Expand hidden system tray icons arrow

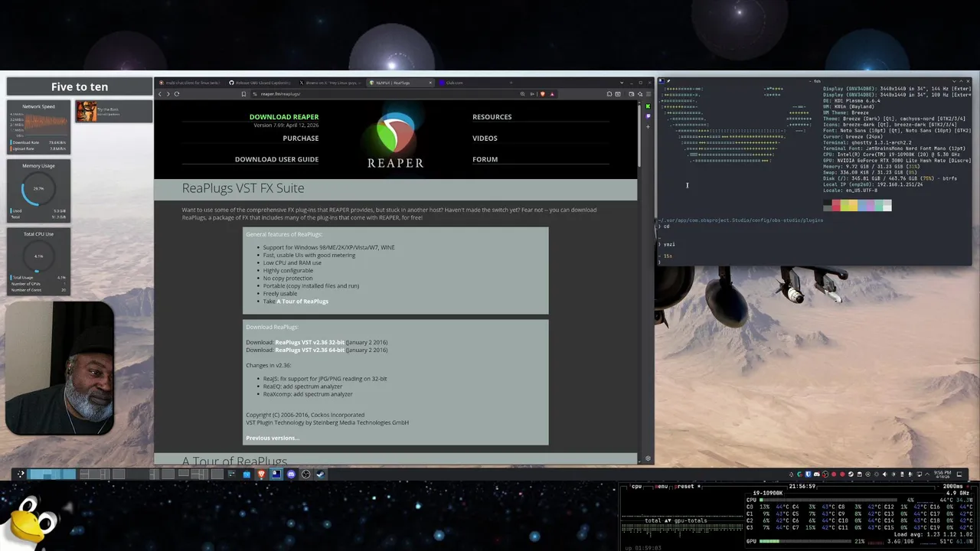click(x=927, y=474)
